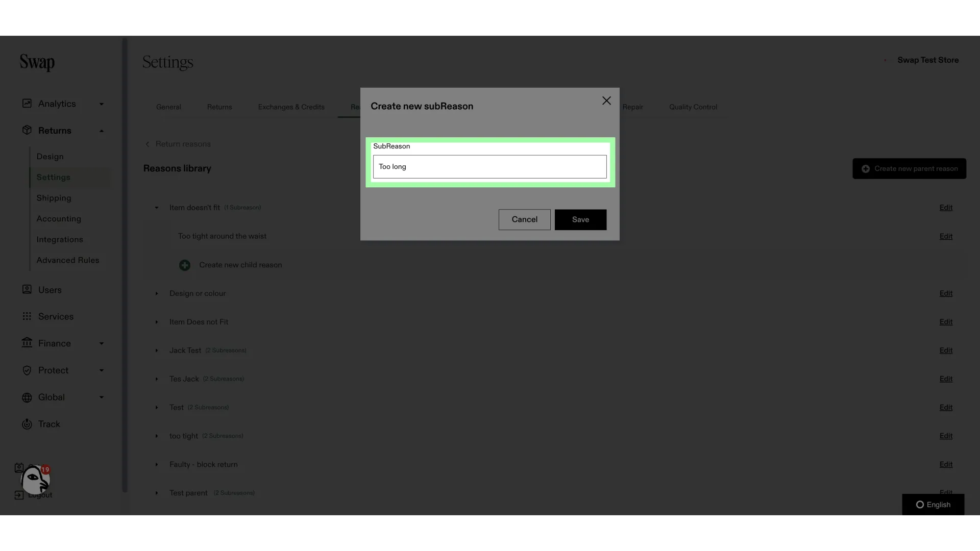Image resolution: width=980 pixels, height=551 pixels.
Task: Click the Finance bank icon
Action: click(x=27, y=343)
